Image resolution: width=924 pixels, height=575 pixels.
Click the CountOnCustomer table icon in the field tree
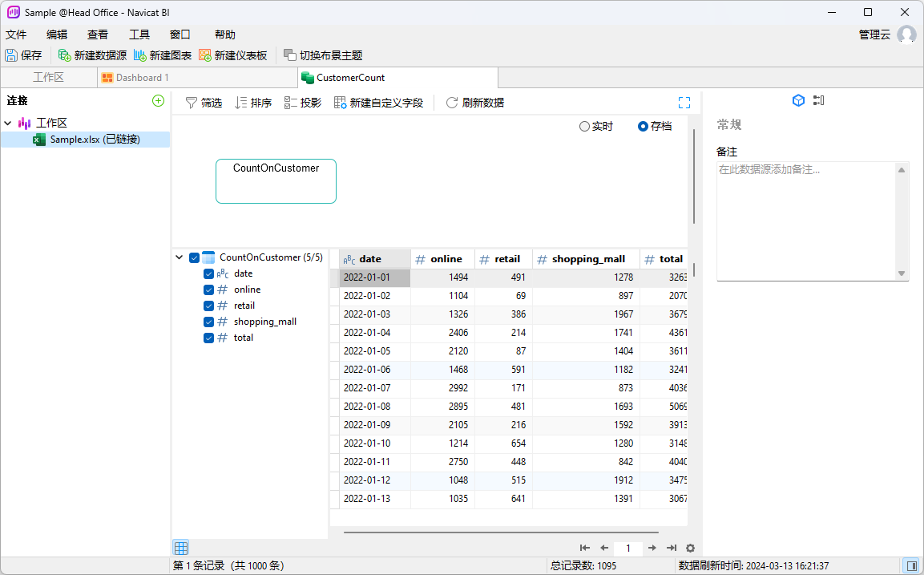point(208,257)
